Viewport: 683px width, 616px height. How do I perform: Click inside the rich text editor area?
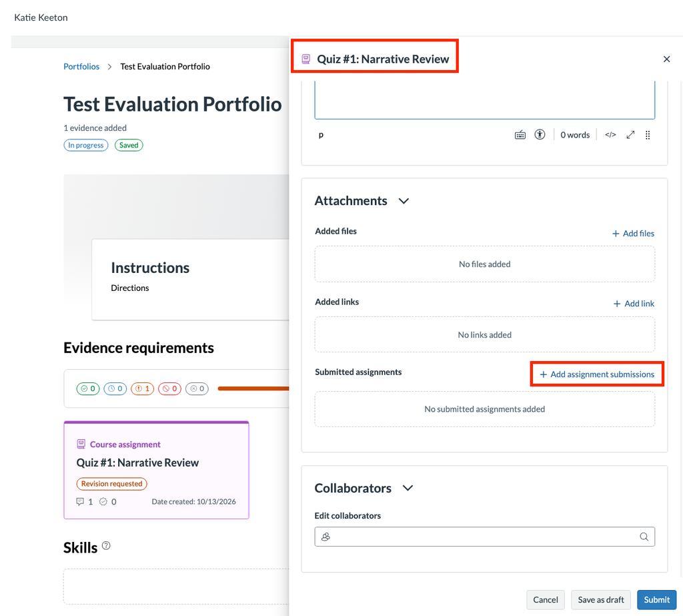point(485,100)
